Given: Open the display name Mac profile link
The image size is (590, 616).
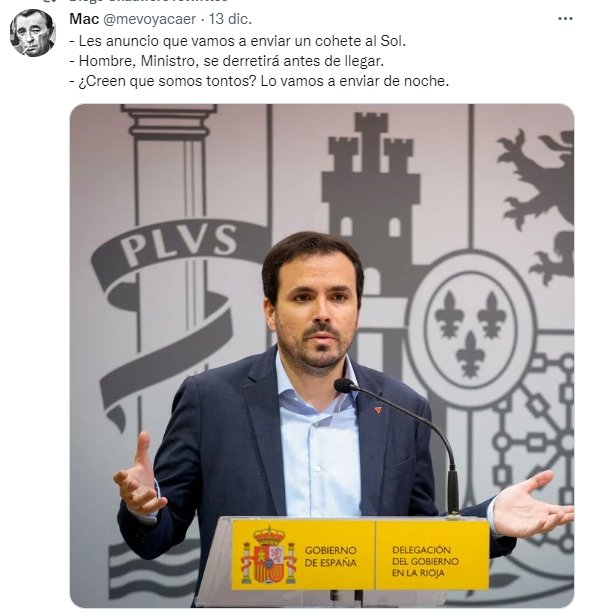Looking at the screenshot, I should pyautogui.click(x=84, y=19).
